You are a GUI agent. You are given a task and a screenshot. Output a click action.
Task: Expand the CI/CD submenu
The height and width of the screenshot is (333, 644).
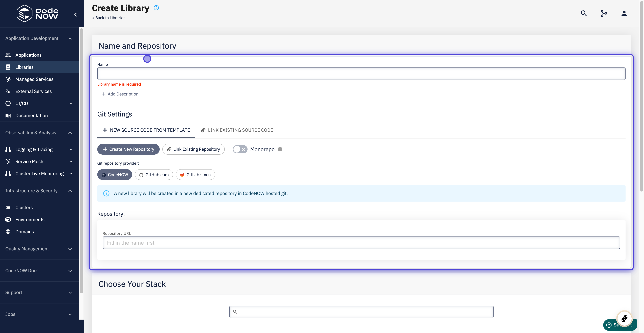71,103
